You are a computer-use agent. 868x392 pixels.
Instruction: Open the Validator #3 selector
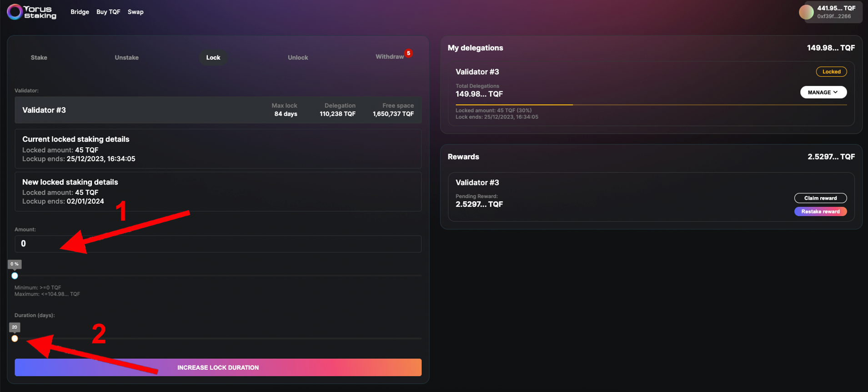coord(218,110)
